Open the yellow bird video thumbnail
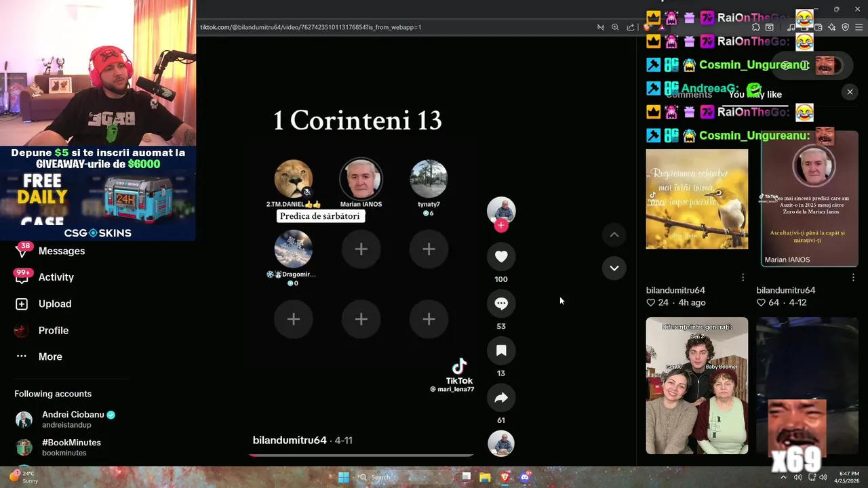Screen dimensions: 868x488 [696, 199]
